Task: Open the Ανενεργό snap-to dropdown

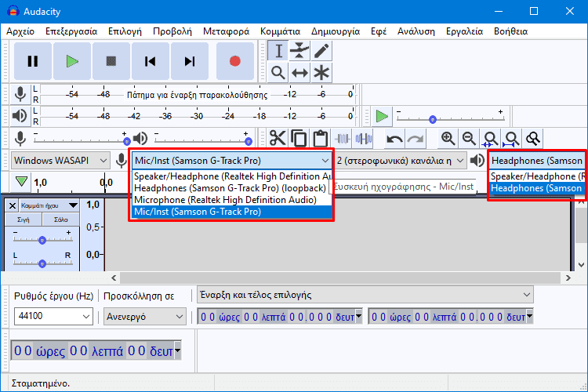Action: click(145, 316)
